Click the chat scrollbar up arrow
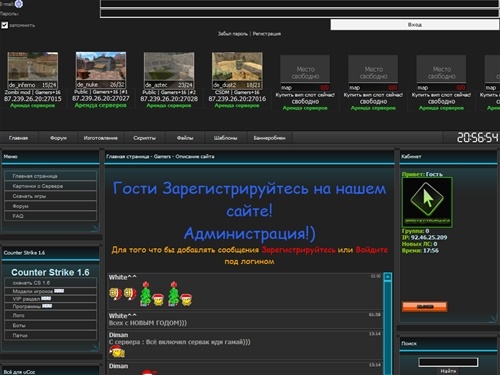Viewport: 500px width, 375px height. tap(388, 277)
